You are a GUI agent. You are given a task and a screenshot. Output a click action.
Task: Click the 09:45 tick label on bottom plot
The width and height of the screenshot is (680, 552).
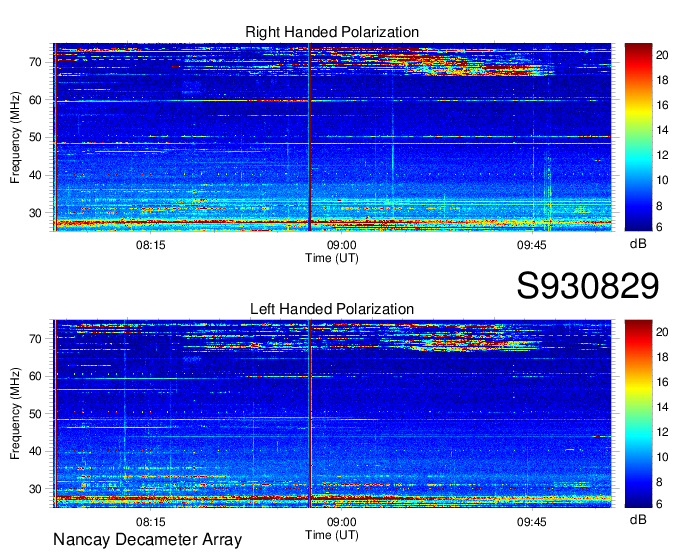[x=532, y=522]
